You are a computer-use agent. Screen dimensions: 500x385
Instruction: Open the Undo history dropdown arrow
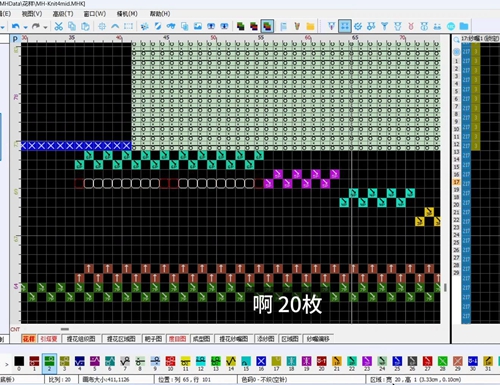(25, 27)
